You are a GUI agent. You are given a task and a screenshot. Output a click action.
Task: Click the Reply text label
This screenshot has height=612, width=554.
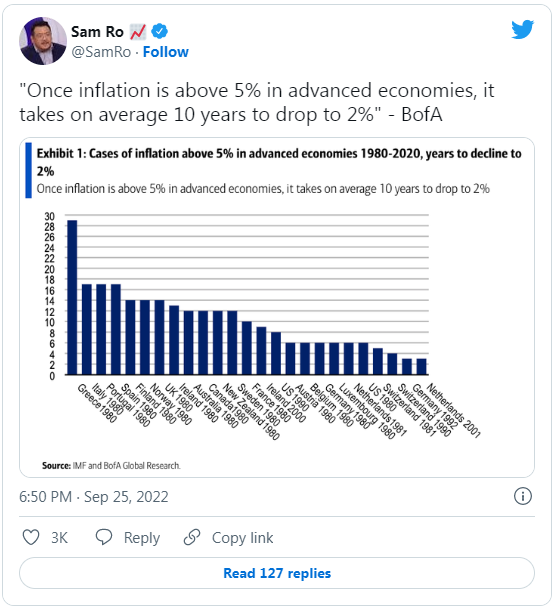[x=142, y=537]
